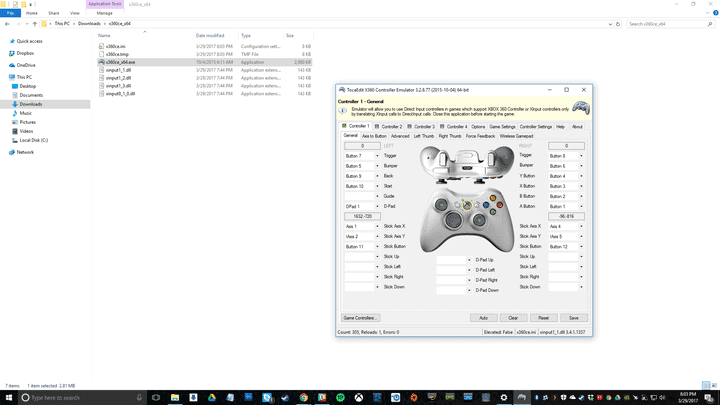Expand A Button dropdown showing Button 1

tap(581, 207)
